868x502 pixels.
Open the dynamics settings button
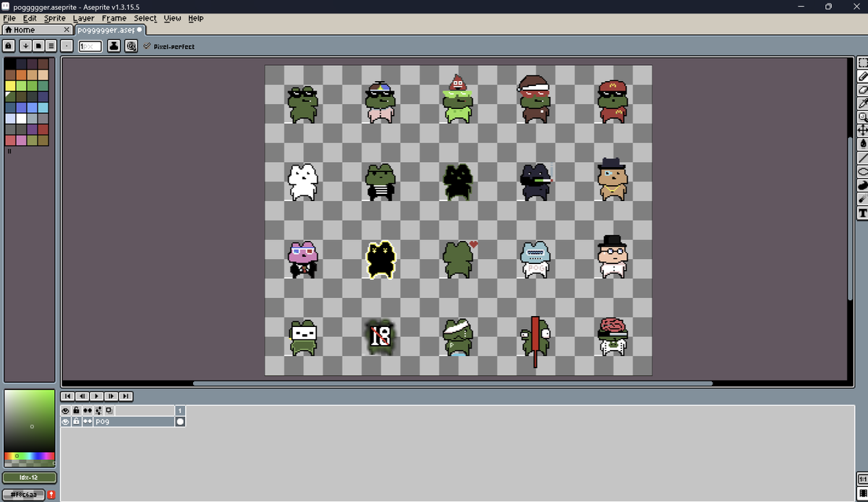click(x=131, y=46)
